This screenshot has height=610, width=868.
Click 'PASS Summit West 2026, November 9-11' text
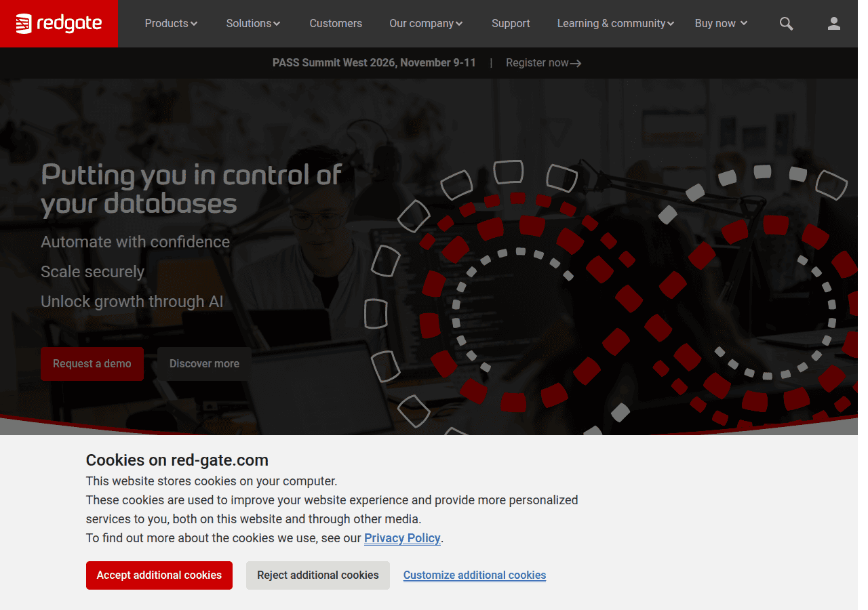374,63
